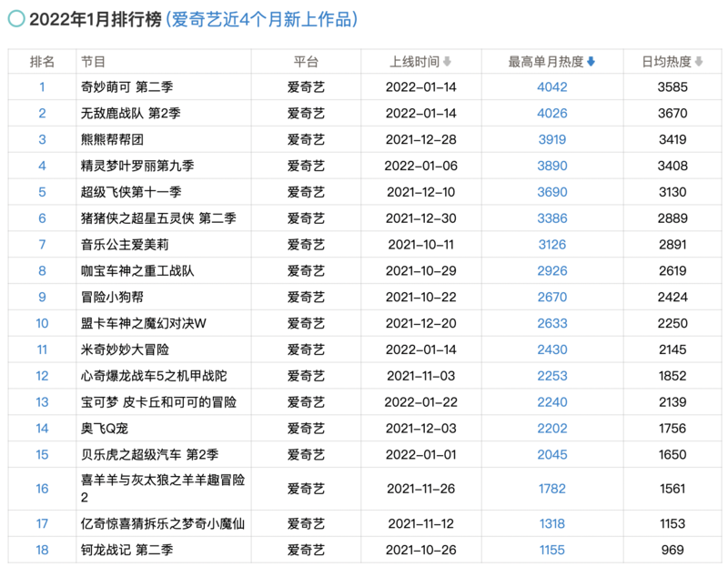Screen dimensions: 728x567
Task: Select program 喜羊羊与灰太狼之羊羊趣冒险2
Action: 163,489
